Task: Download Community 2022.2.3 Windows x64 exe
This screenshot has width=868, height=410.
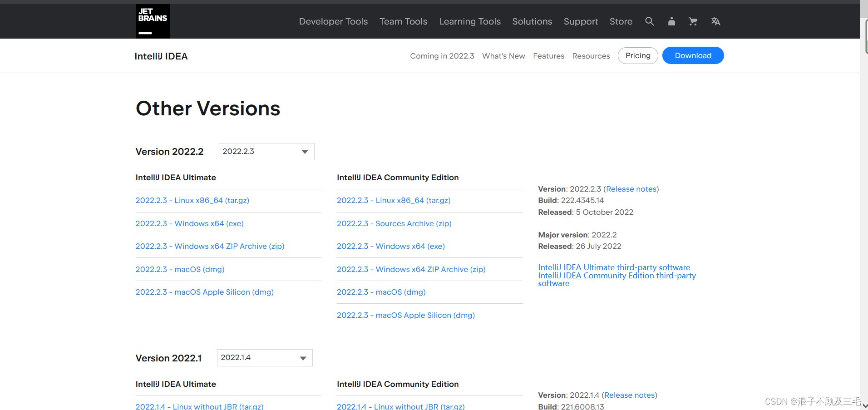Action: point(391,246)
